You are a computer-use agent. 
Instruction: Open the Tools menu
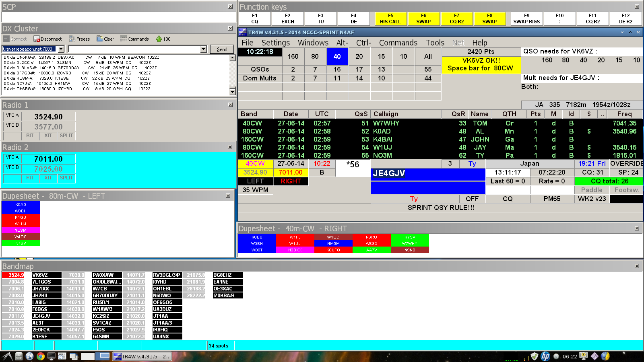point(435,43)
